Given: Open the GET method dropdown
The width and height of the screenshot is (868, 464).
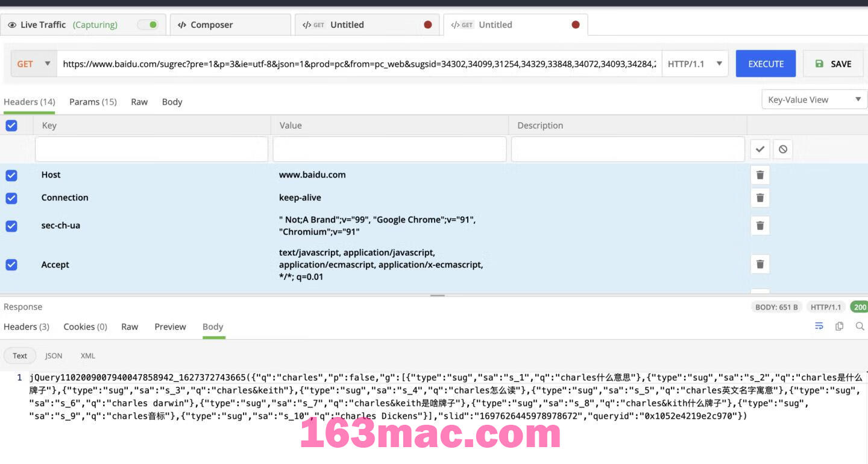Looking at the screenshot, I should tap(34, 63).
